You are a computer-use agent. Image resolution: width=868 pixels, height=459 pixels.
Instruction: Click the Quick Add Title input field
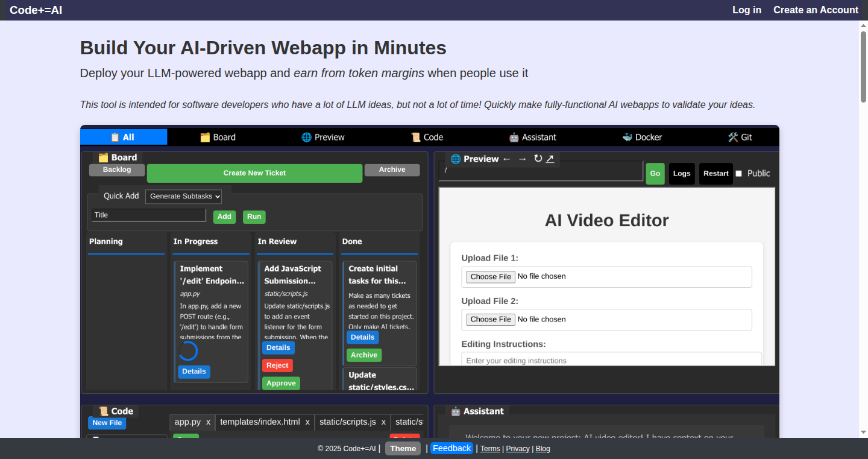(x=149, y=215)
